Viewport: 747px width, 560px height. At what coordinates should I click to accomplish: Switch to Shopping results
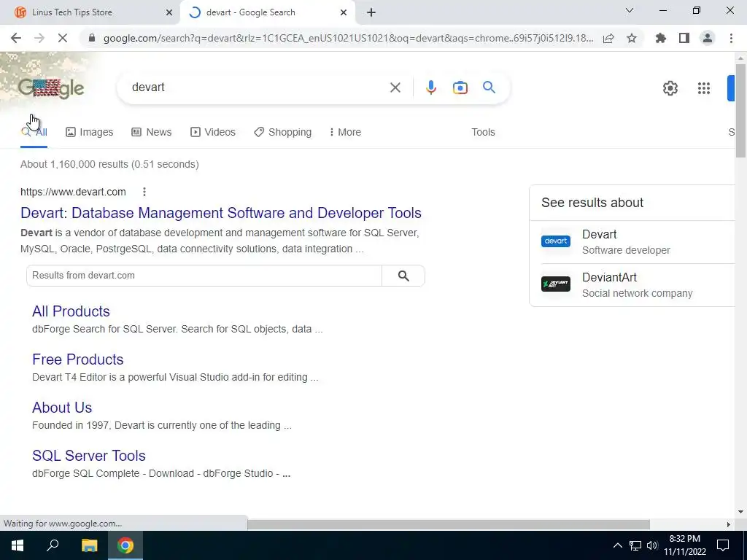(283, 133)
